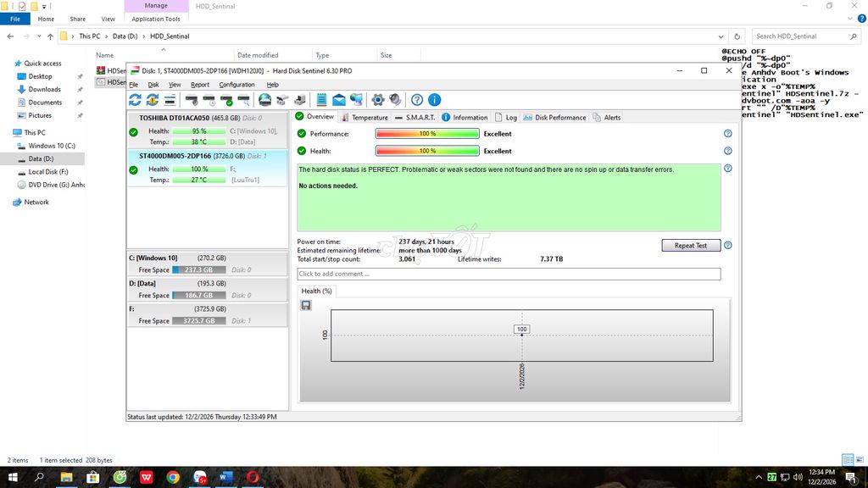Open Help with the question mark toolbar icon
The image size is (868, 488).
click(x=417, y=100)
